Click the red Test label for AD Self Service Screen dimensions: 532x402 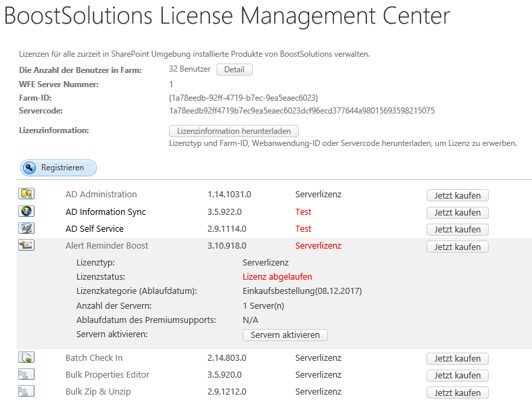(304, 229)
